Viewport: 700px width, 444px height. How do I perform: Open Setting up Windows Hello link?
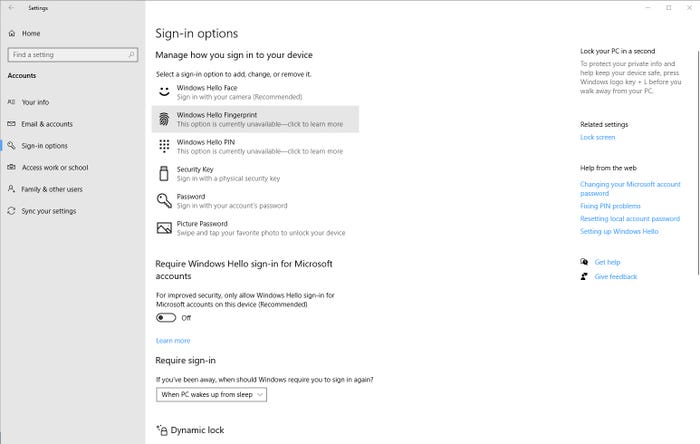[619, 231]
